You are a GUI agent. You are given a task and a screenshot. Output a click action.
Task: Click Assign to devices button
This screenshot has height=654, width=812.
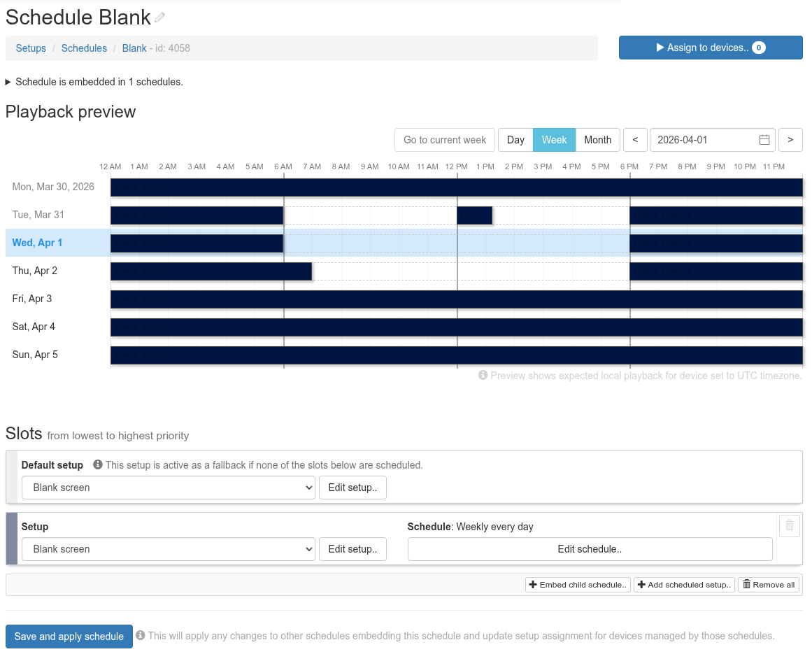coord(711,48)
